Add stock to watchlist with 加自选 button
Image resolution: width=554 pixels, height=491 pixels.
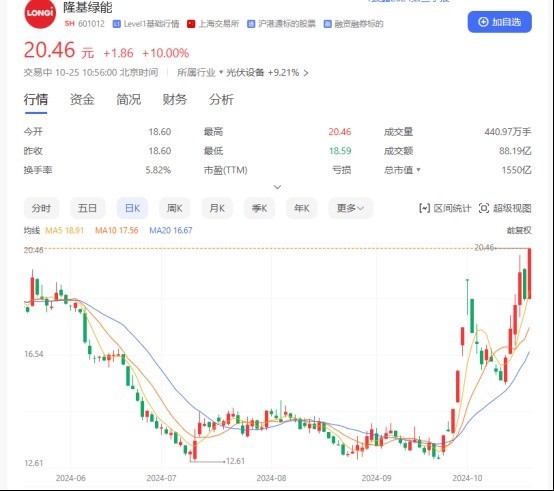[499, 22]
